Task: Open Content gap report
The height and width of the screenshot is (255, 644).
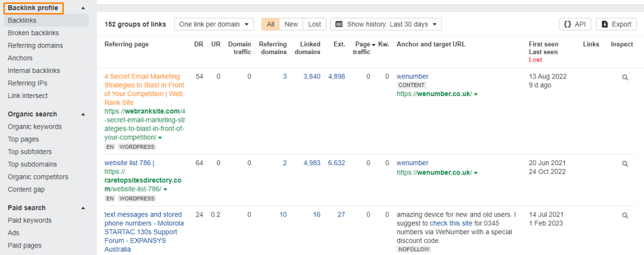Action: (26, 190)
